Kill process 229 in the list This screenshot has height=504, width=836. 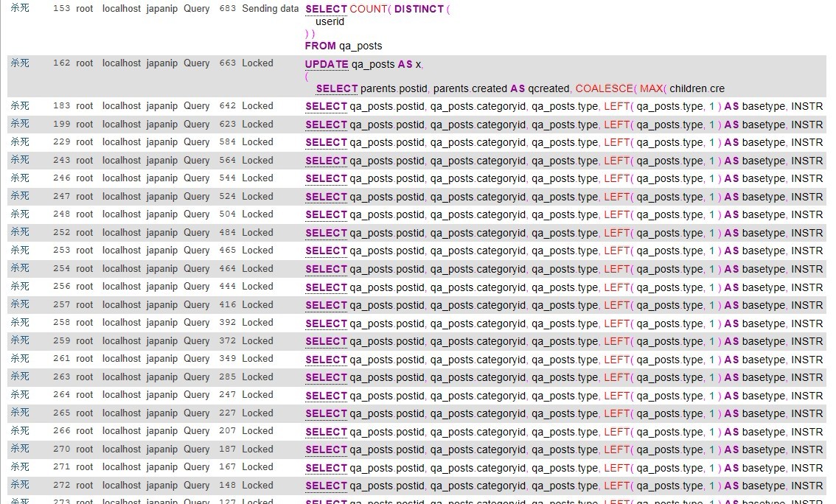pyautogui.click(x=20, y=142)
